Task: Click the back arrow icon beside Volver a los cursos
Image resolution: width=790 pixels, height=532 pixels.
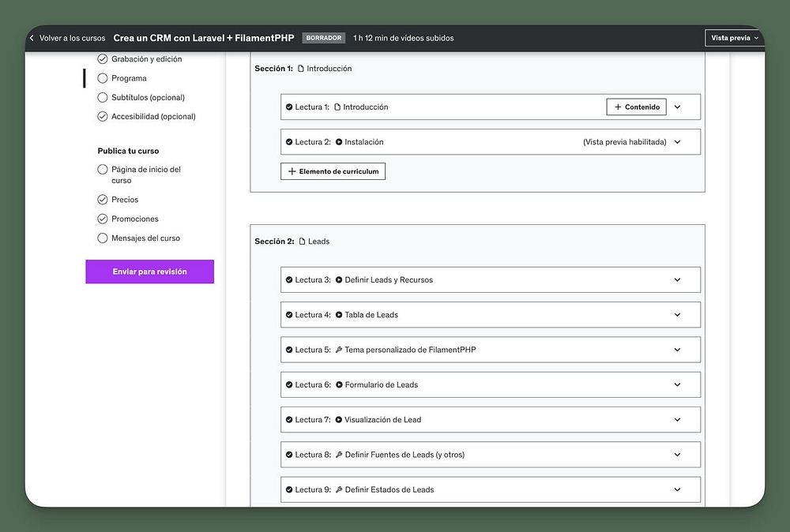Action: tap(32, 38)
